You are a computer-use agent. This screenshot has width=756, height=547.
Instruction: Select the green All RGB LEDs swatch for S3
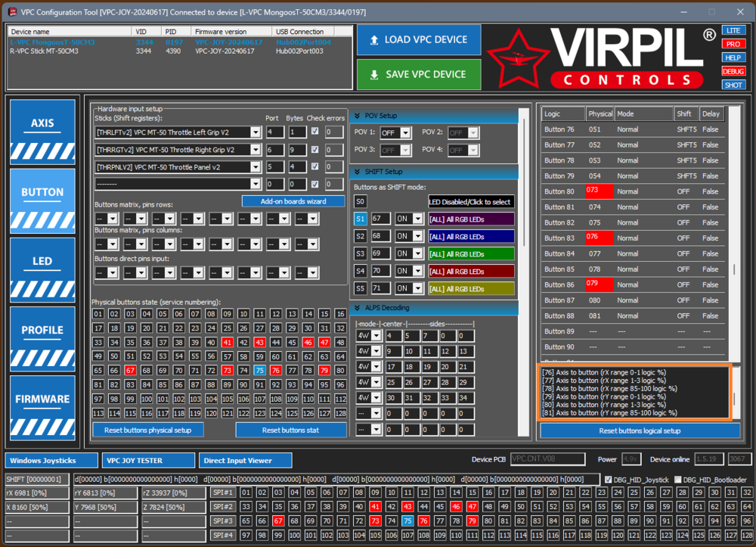(470, 253)
